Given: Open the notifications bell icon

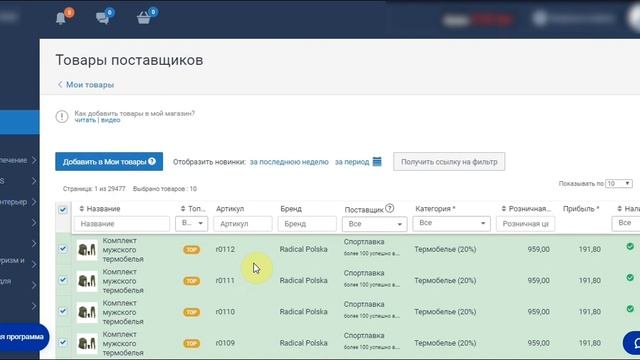Looking at the screenshot, I should 61,18.
